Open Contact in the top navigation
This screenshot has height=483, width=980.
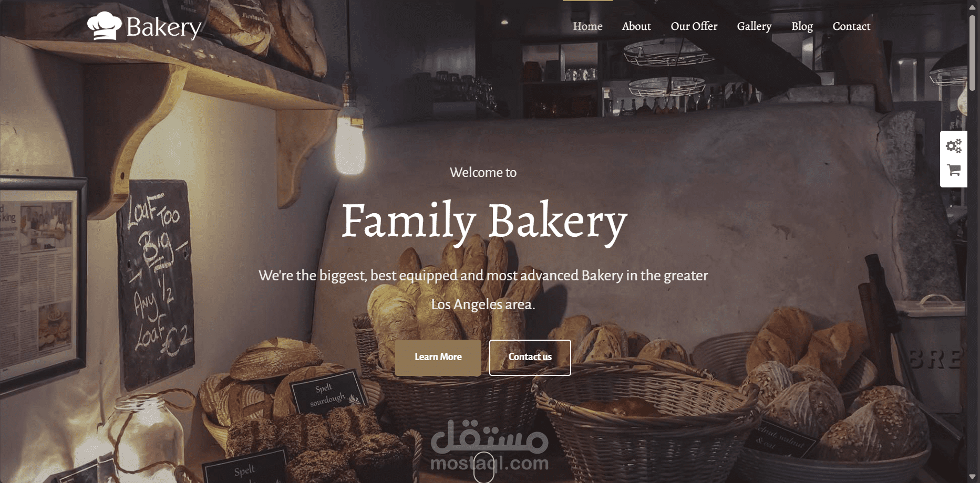point(851,26)
